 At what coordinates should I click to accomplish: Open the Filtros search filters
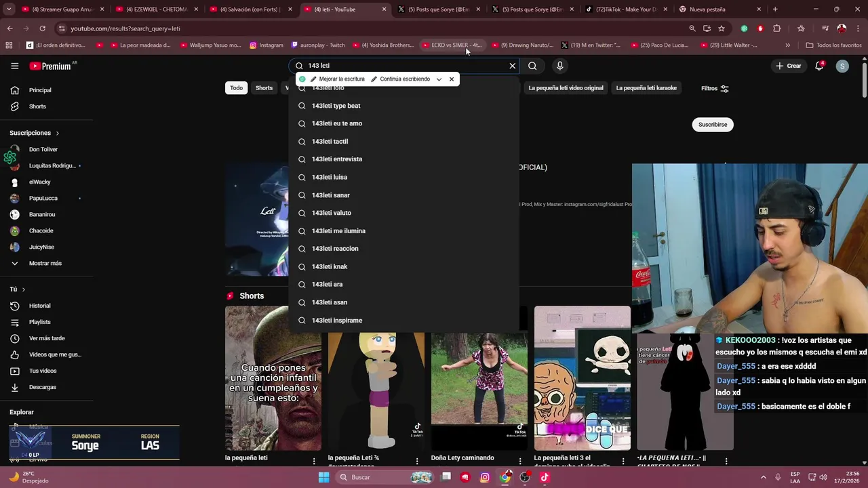click(715, 88)
